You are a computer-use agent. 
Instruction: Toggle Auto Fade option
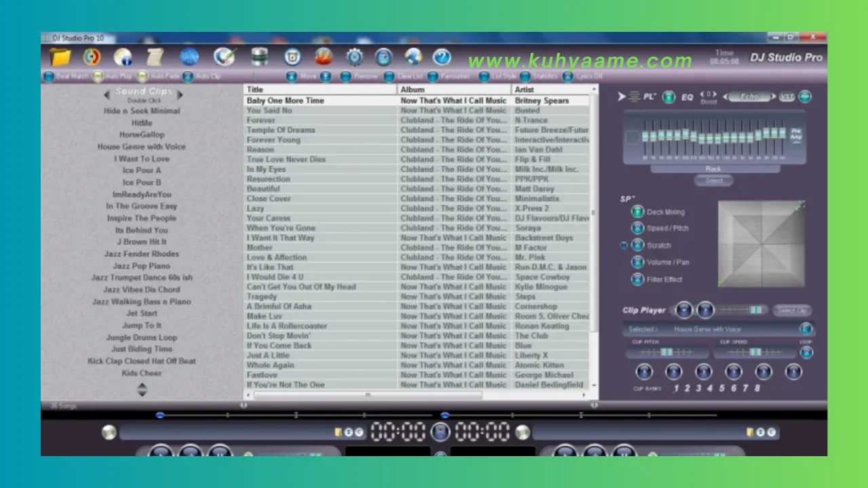coord(142,77)
